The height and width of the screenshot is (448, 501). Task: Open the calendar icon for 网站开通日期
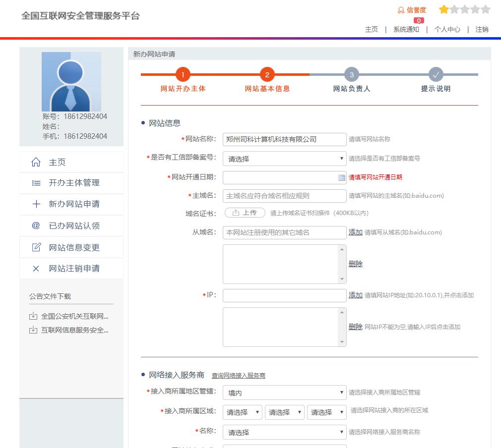pyautogui.click(x=340, y=177)
